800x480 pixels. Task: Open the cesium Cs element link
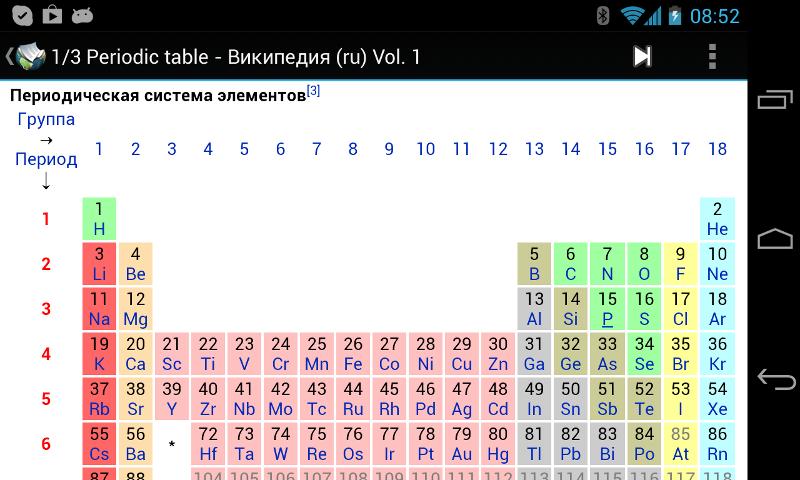99,454
